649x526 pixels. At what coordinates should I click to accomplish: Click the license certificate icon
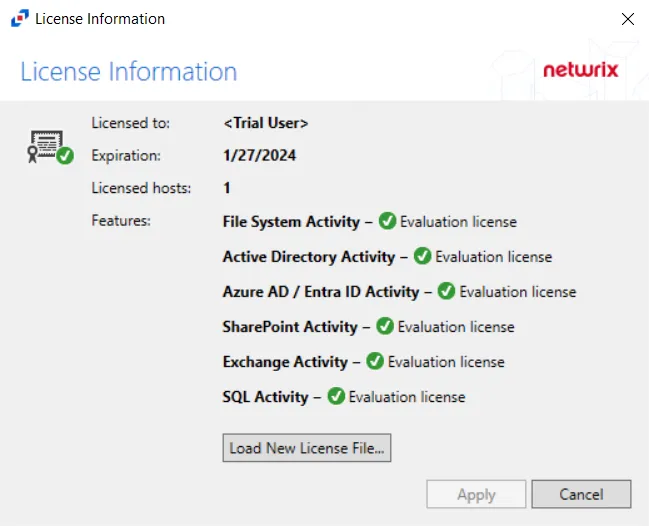point(50,147)
